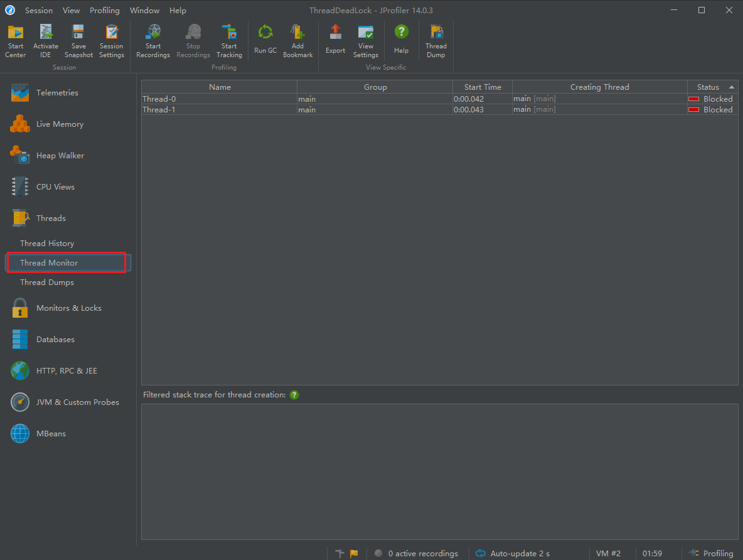Viewport: 743px width, 560px height.
Task: Toggle sort on Status column header
Action: 713,87
